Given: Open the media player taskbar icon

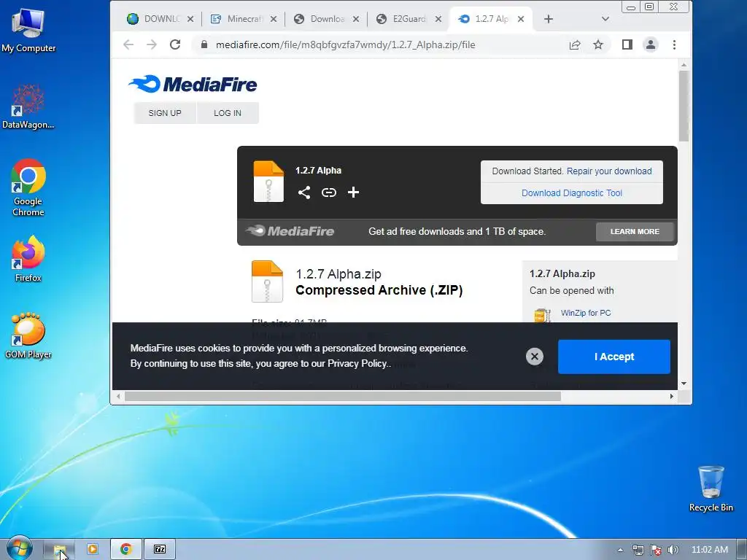Looking at the screenshot, I should coord(93,549).
